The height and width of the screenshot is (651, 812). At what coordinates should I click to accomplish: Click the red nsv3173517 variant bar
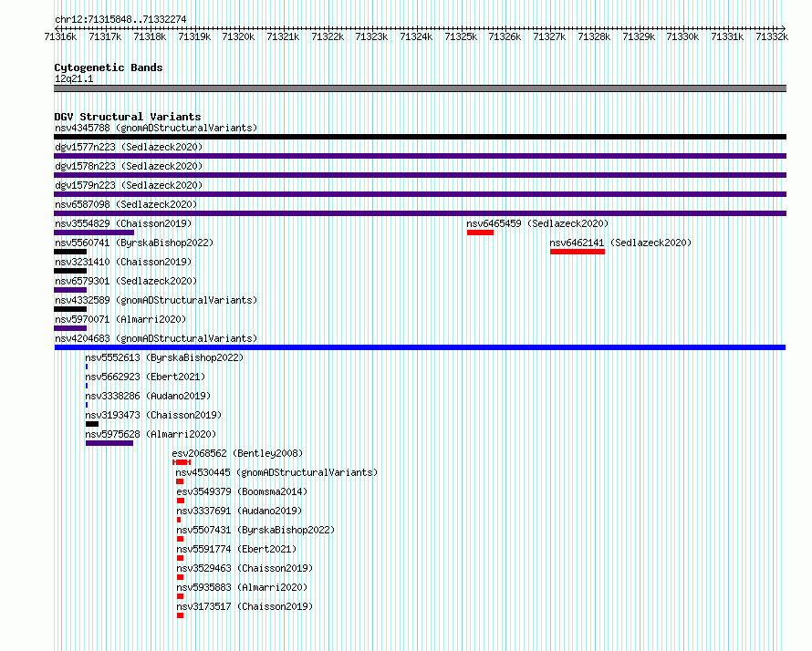point(181,615)
